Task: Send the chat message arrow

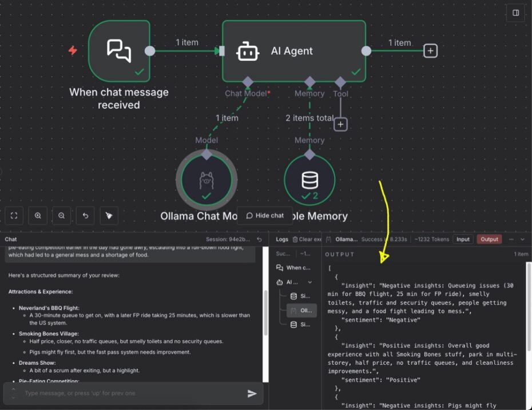Action: [x=252, y=393]
